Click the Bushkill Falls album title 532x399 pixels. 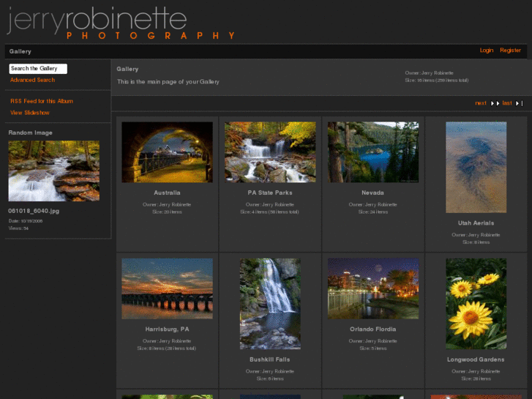[x=270, y=359]
